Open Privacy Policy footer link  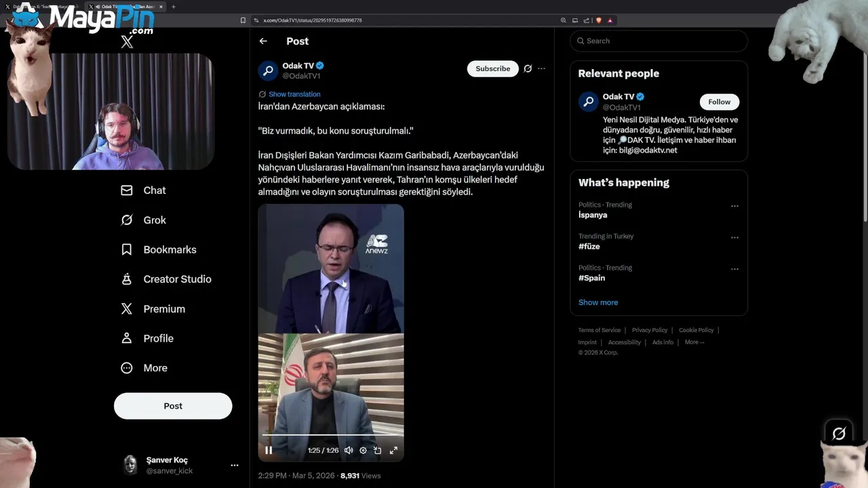[x=650, y=330]
